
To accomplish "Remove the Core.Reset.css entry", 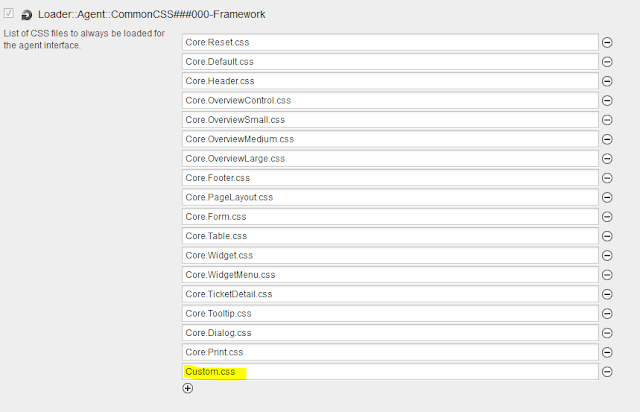I will point(607,42).
